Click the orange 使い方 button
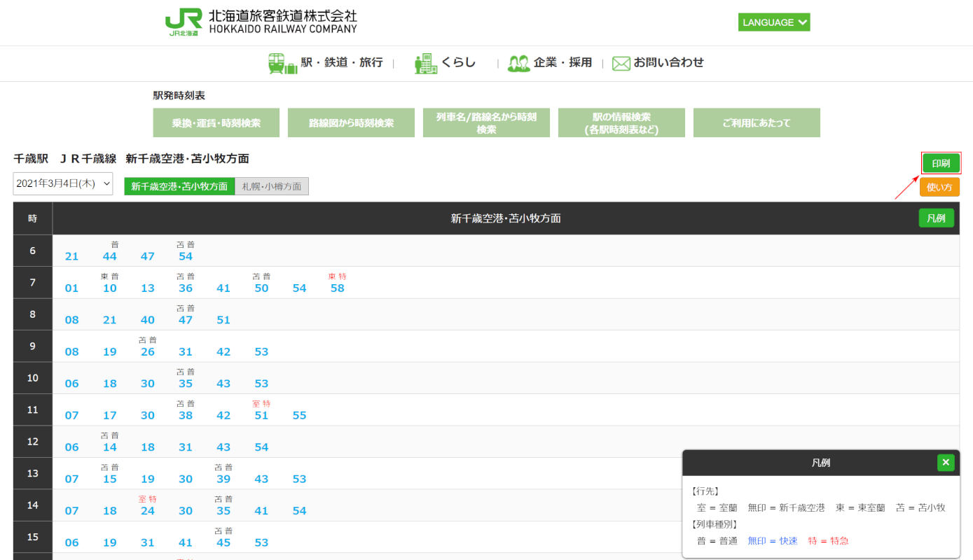Viewport: 973px width, 560px height. coord(939,187)
